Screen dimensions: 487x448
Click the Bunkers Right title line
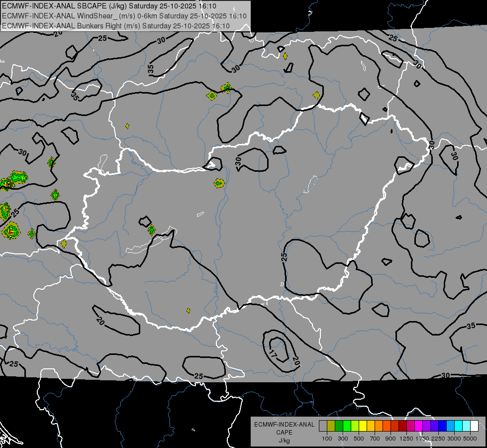click(116, 26)
